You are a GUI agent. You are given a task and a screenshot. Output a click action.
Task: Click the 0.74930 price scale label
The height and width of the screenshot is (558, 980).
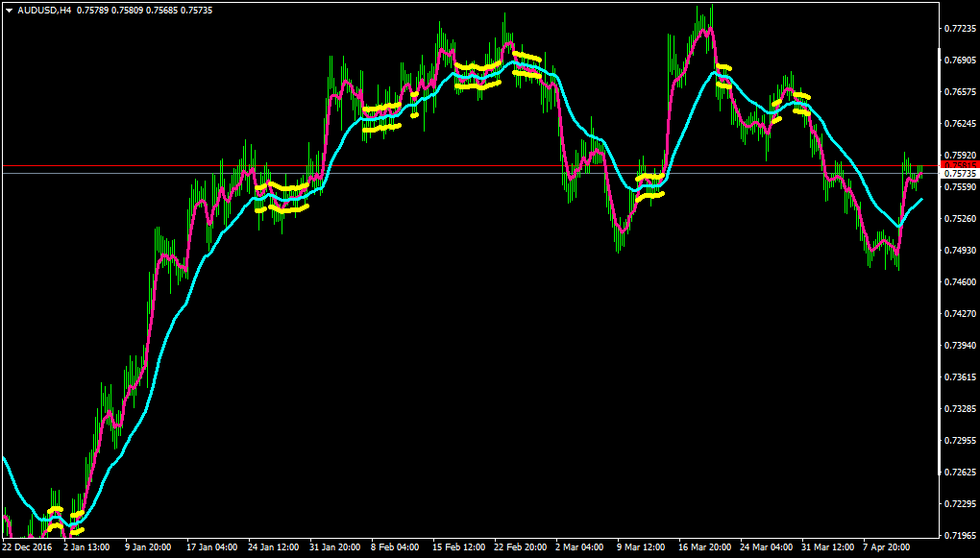point(960,250)
